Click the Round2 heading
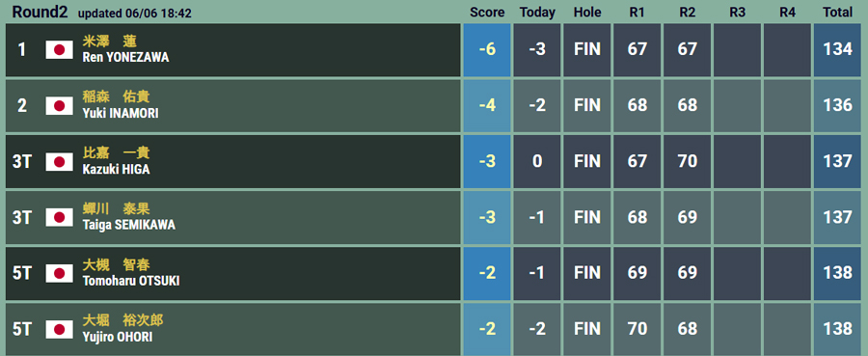The height and width of the screenshot is (356, 868). pos(40,12)
